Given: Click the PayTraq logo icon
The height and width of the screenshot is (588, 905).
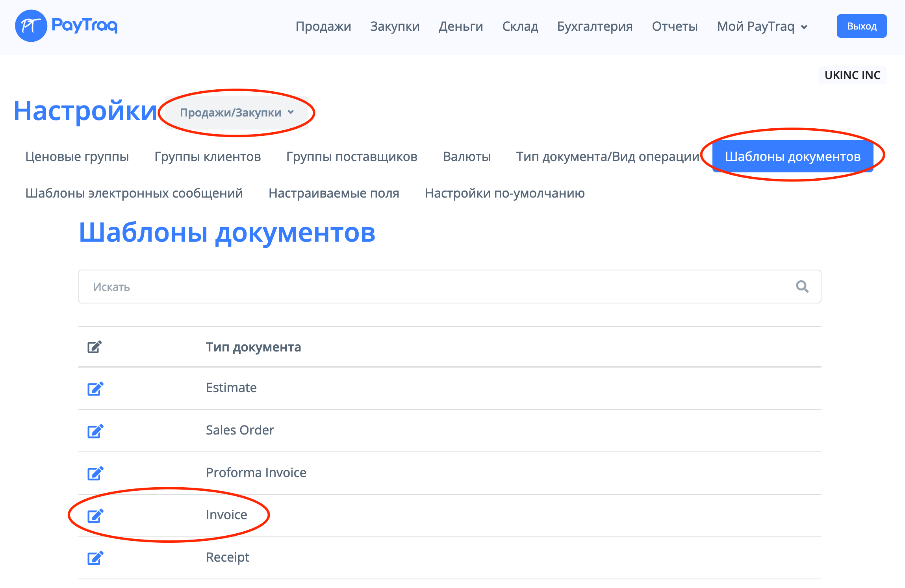Looking at the screenshot, I should [x=31, y=26].
